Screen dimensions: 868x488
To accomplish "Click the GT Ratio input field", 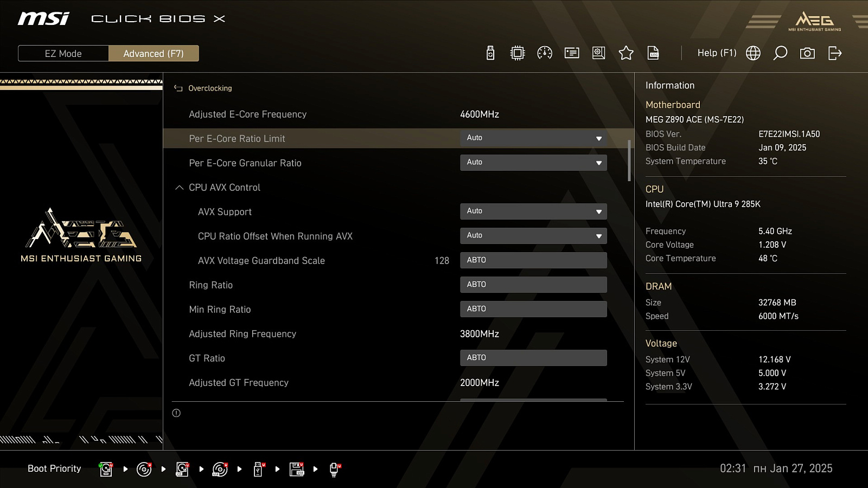I will pos(533,358).
